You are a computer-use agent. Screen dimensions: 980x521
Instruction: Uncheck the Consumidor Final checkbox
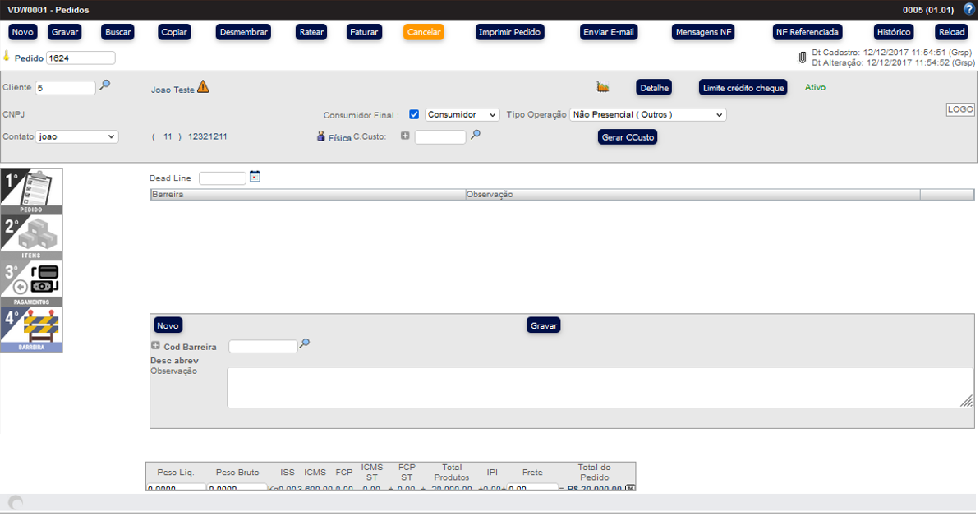(414, 115)
